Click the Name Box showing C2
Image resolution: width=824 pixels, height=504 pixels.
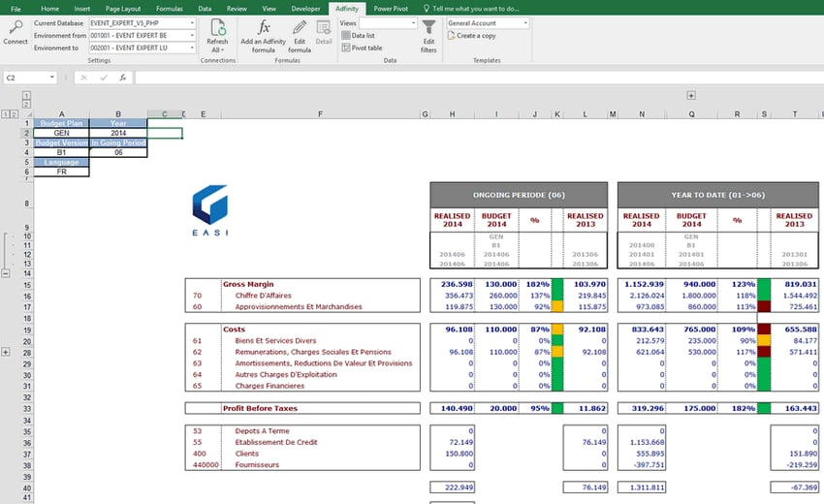tap(29, 78)
